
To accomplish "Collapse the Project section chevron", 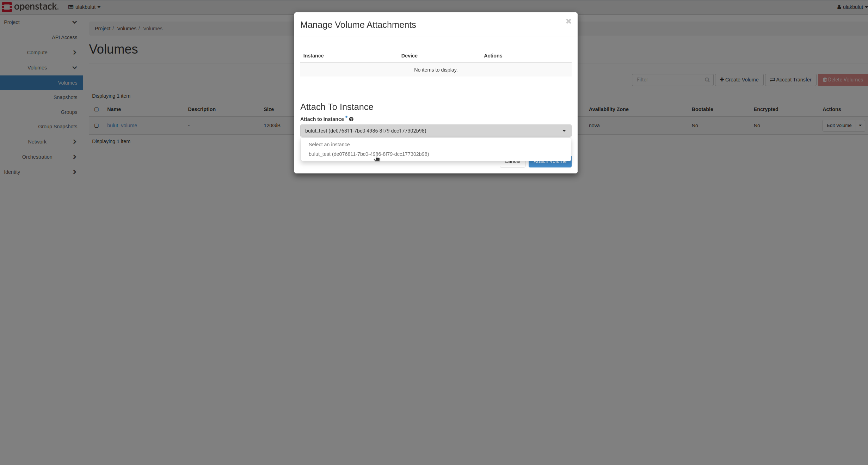I will coord(74,22).
